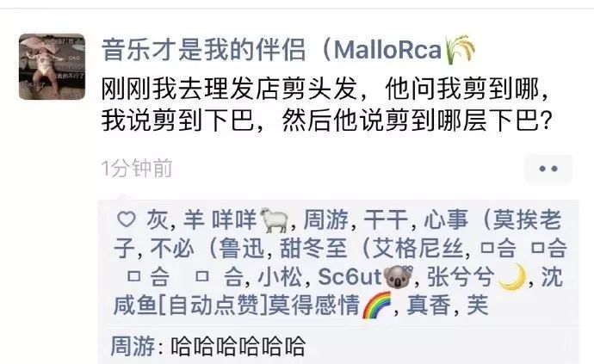
Task: Open liker 干干 profile
Action: (386, 219)
